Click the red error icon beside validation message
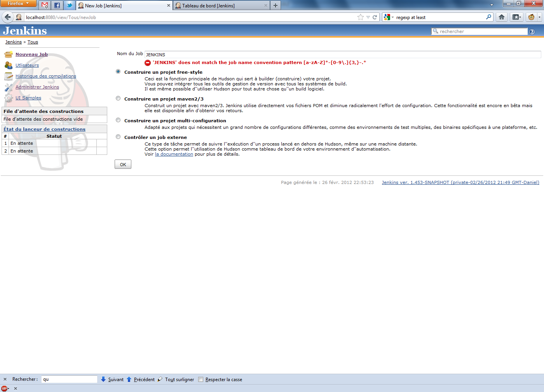This screenshot has height=392, width=544. 148,63
